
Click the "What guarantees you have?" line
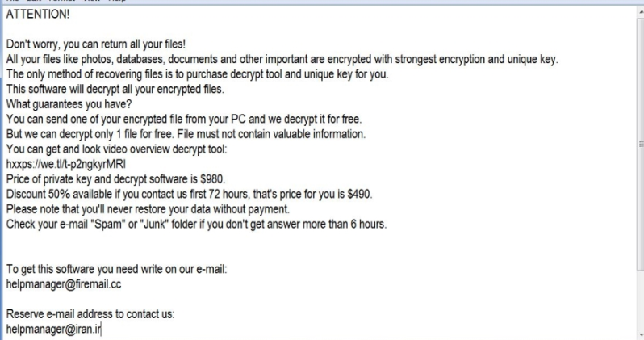(x=69, y=104)
